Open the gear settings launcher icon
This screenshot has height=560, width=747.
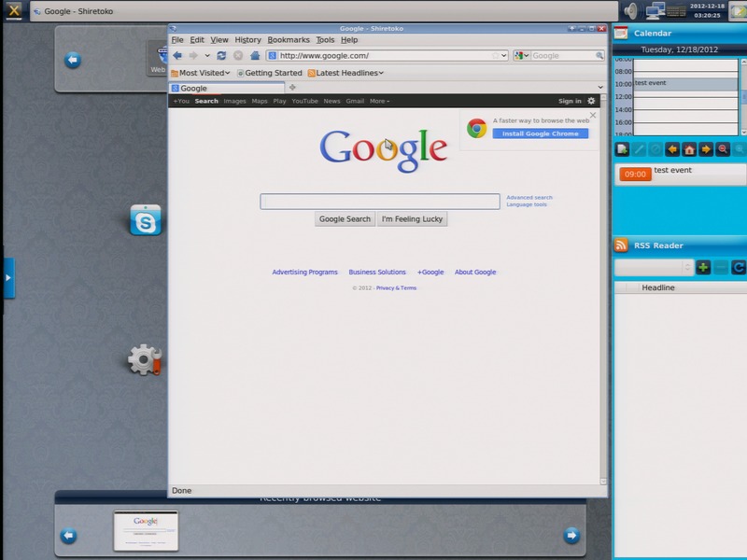(x=145, y=359)
